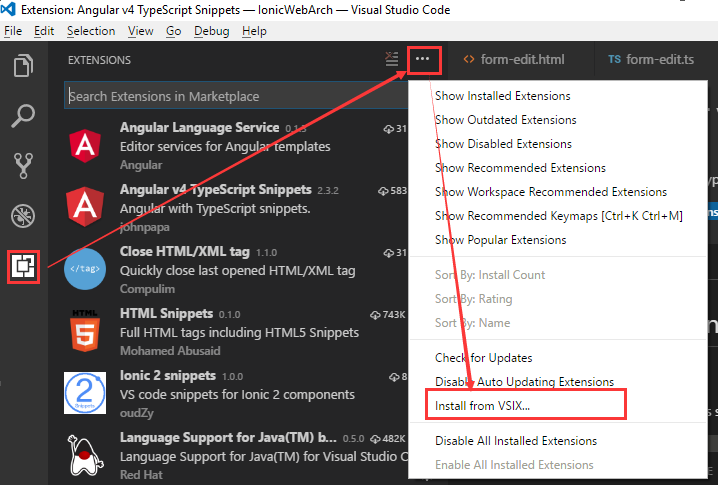This screenshot has width=718, height=485.
Task: Select Show Disabled Extensions
Action: click(x=503, y=144)
